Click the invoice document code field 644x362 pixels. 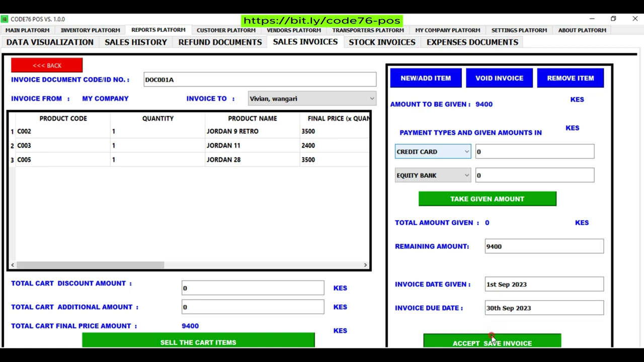260,79
